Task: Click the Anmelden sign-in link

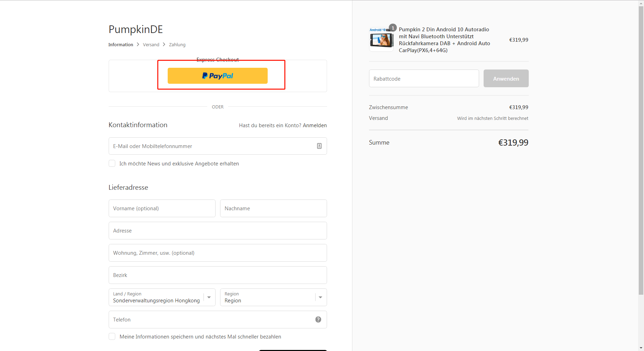Action: 315,125
